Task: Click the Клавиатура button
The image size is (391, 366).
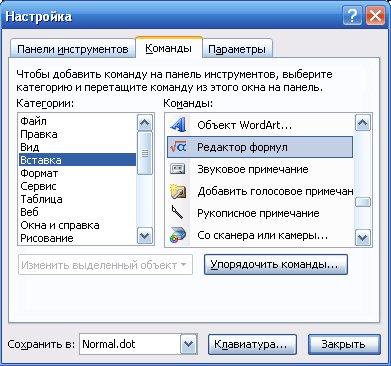Action: click(x=252, y=344)
